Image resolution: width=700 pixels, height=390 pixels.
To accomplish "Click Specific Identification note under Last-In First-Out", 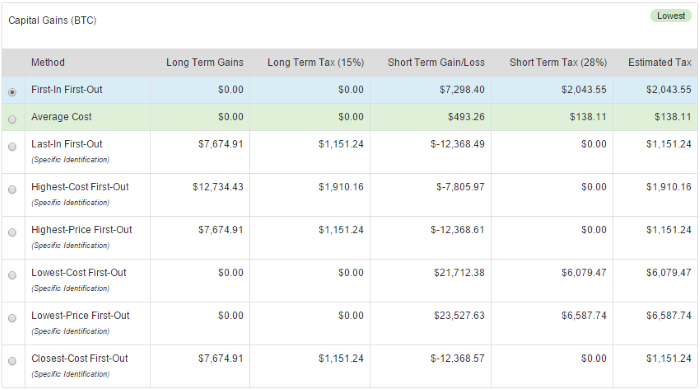I will [x=70, y=160].
